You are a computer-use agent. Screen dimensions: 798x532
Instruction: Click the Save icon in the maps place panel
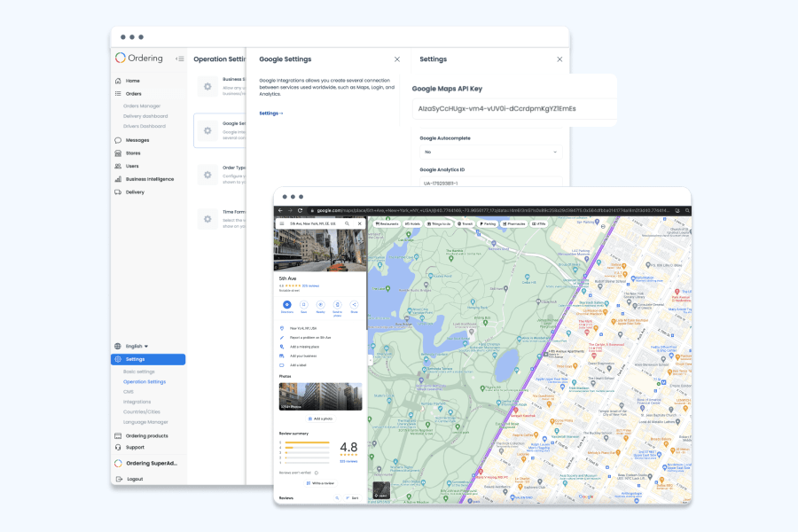tap(304, 304)
